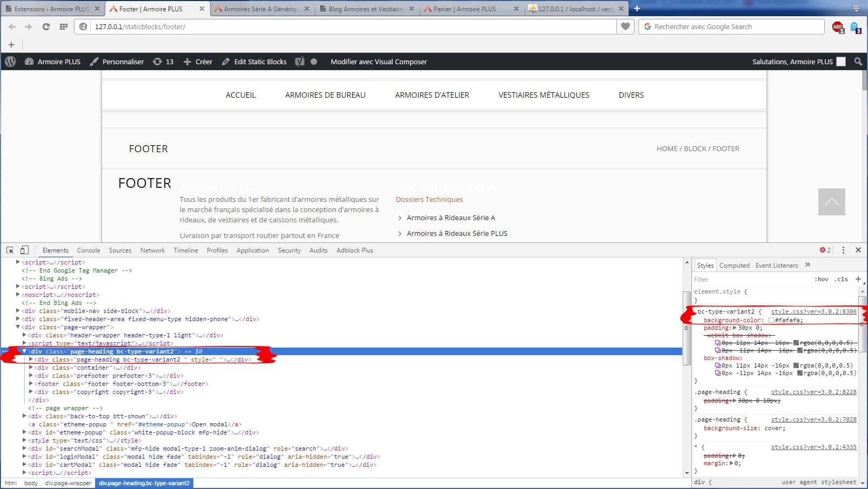
Task: Switch to the Console panel
Action: point(89,250)
